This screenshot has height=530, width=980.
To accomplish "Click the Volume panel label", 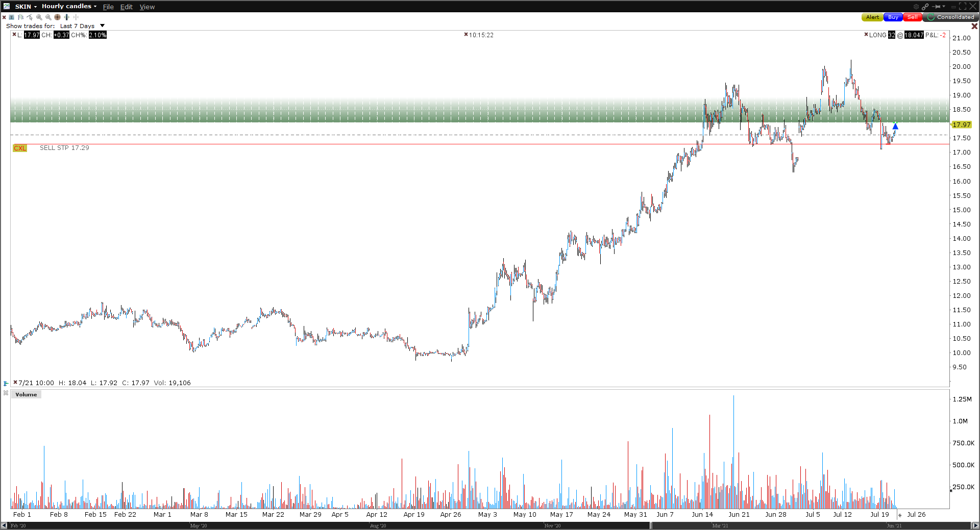I will click(26, 394).
